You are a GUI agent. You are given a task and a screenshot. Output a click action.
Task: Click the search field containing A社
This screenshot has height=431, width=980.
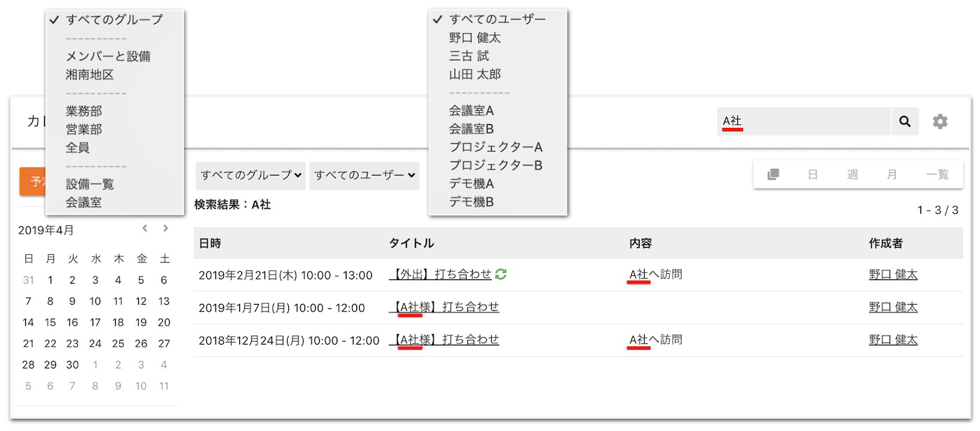pos(803,121)
